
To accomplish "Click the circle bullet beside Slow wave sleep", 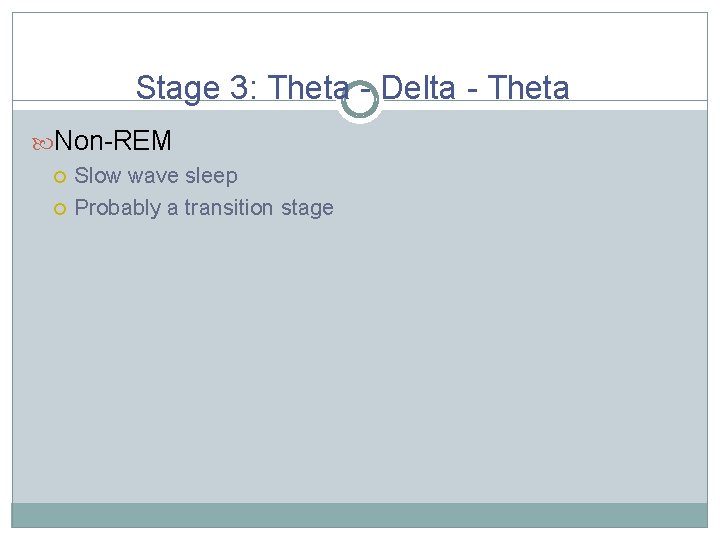I will pos(61,177).
